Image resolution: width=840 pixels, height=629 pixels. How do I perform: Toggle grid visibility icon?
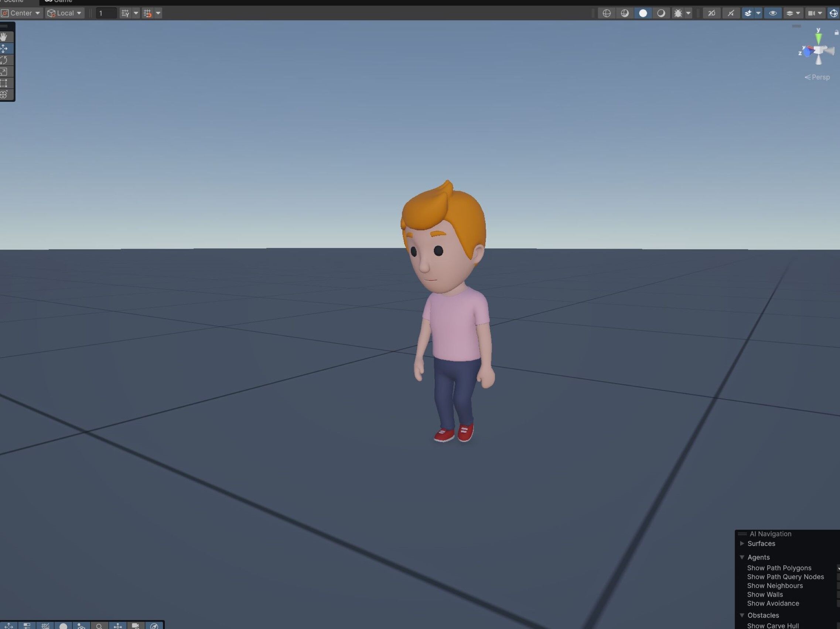point(125,13)
